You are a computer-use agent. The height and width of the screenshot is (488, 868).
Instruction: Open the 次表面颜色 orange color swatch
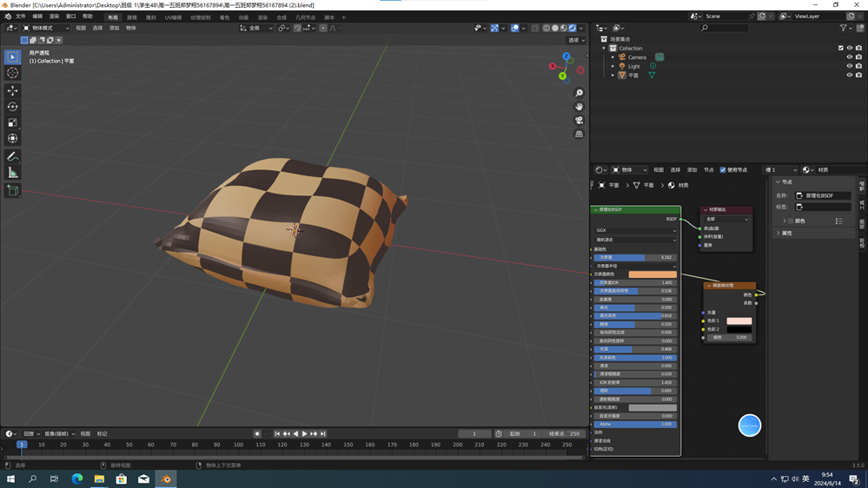(653, 274)
